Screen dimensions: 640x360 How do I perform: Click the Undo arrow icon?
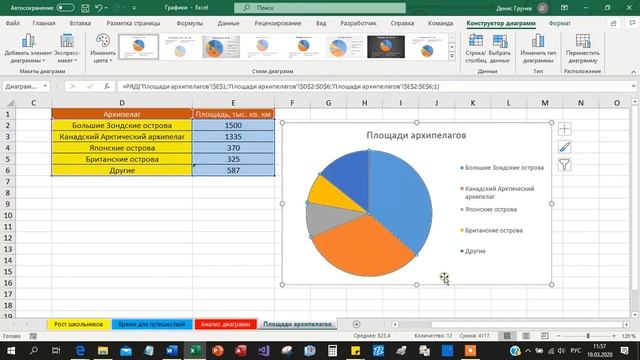tap(98, 8)
